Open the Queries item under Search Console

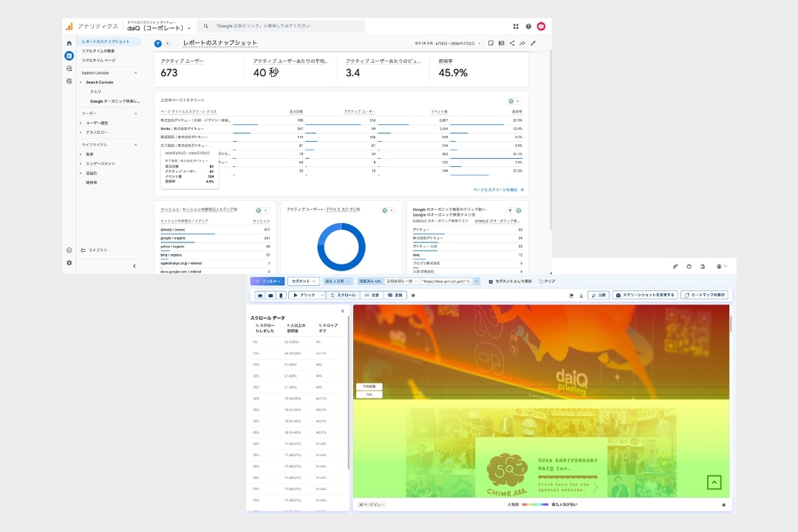[x=95, y=92]
